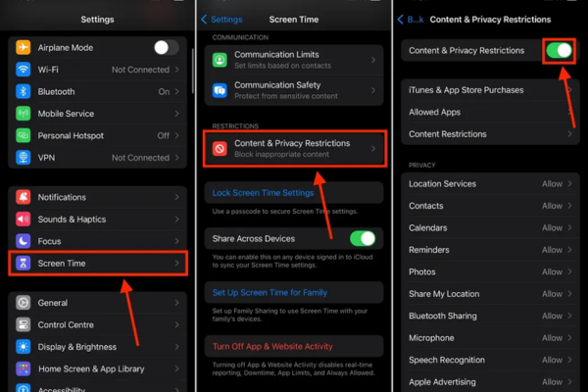
Task: Open Location Services Allow chevron
Action: tap(569, 184)
